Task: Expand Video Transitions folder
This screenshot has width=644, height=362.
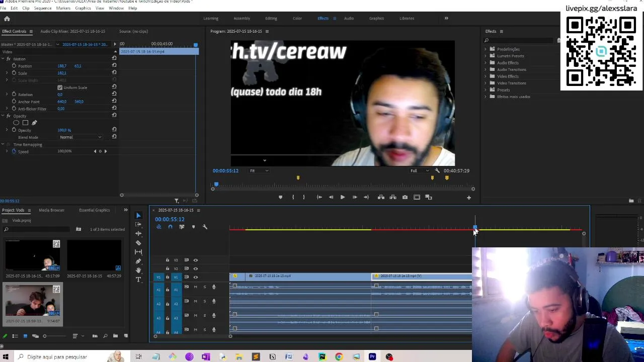Action: point(486,83)
